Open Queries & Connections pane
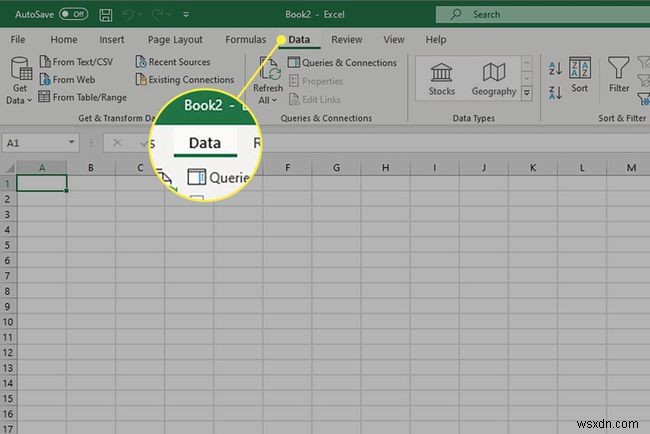 click(342, 63)
